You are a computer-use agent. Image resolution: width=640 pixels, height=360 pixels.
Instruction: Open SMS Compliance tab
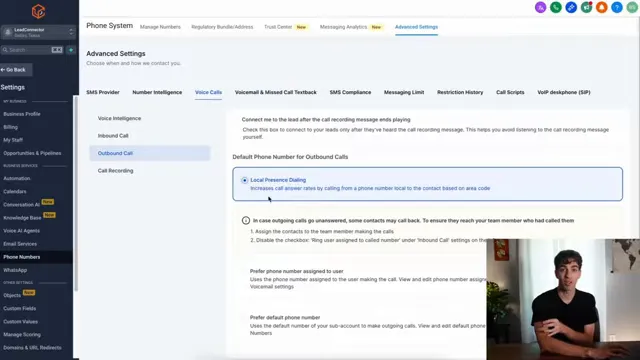pyautogui.click(x=350, y=92)
